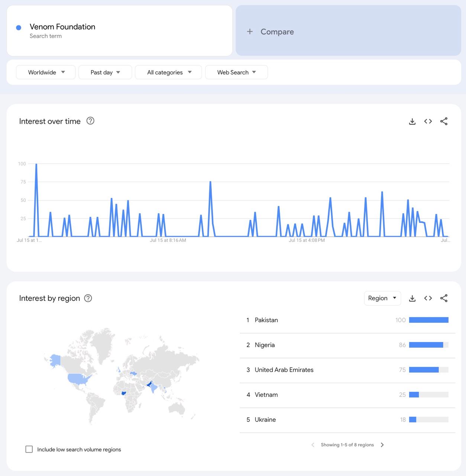This screenshot has width=466, height=476.
Task: Enable Include low search volume regions
Action: [x=29, y=449]
